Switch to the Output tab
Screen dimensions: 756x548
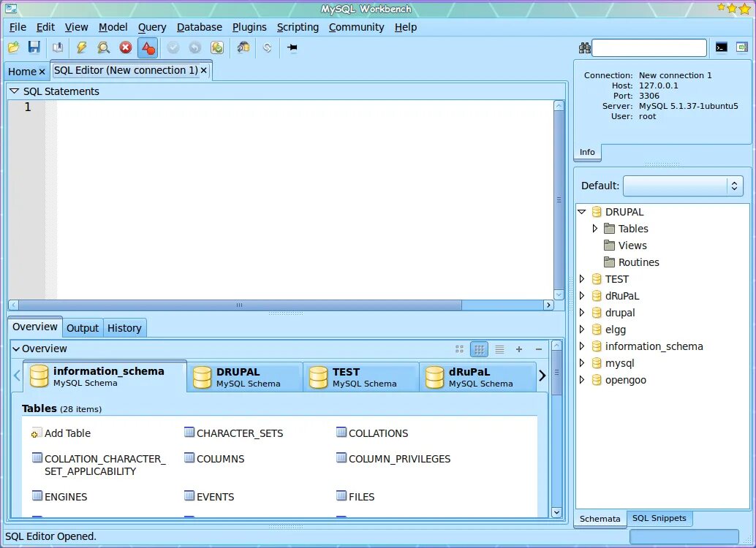pyautogui.click(x=83, y=328)
